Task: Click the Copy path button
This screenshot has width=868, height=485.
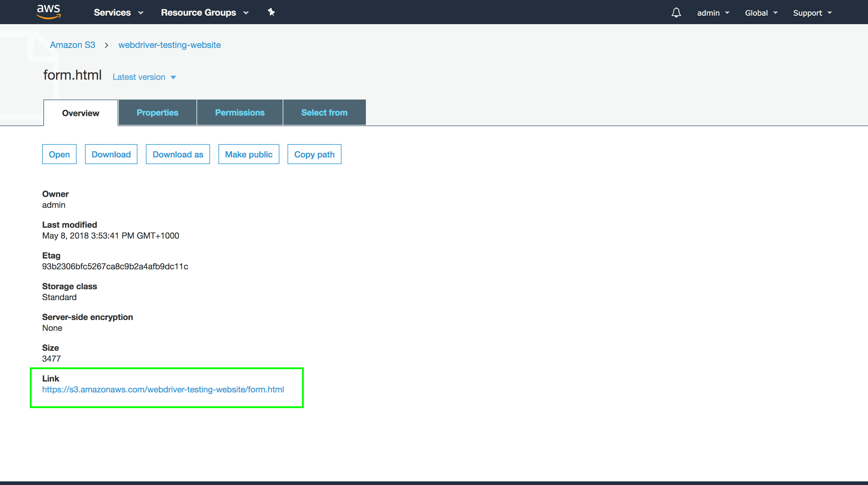Action: point(314,154)
